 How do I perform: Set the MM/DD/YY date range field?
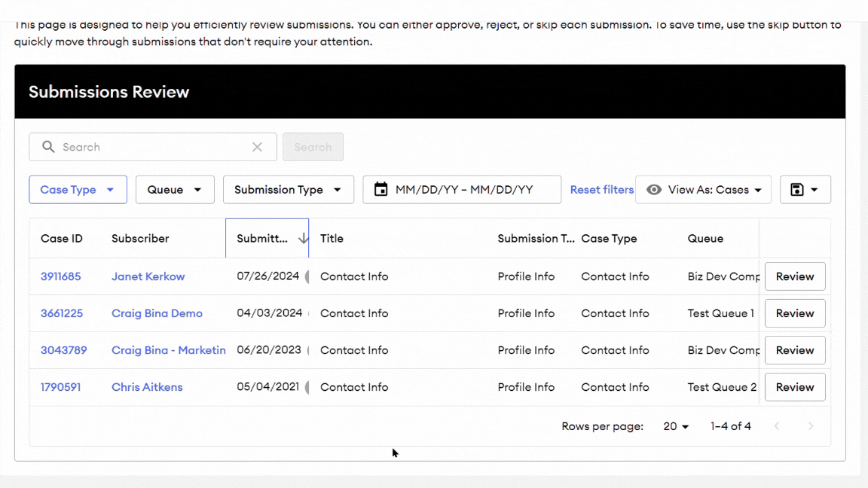coord(462,189)
